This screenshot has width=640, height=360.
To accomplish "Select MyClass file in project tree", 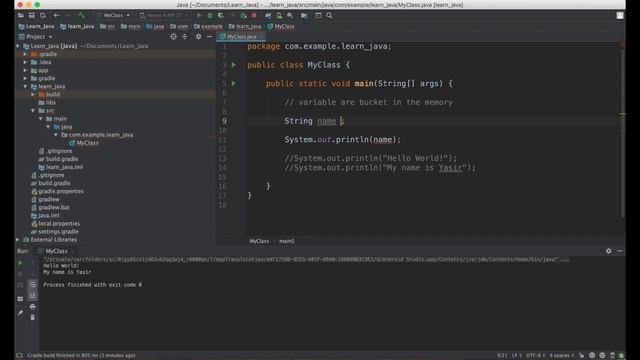I will tap(84, 143).
